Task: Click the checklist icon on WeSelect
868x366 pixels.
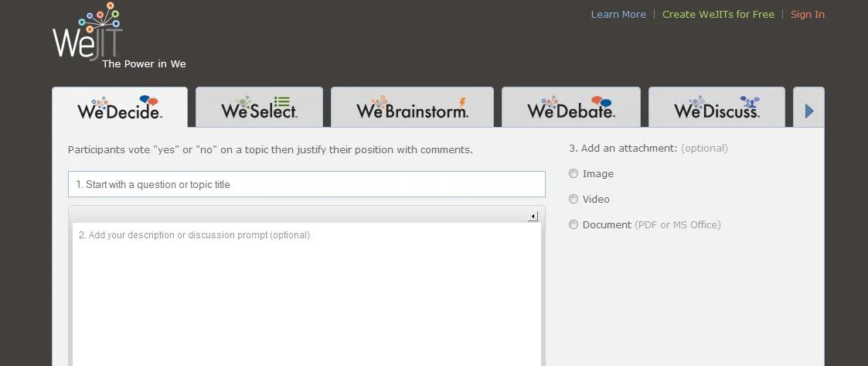Action: 282,101
